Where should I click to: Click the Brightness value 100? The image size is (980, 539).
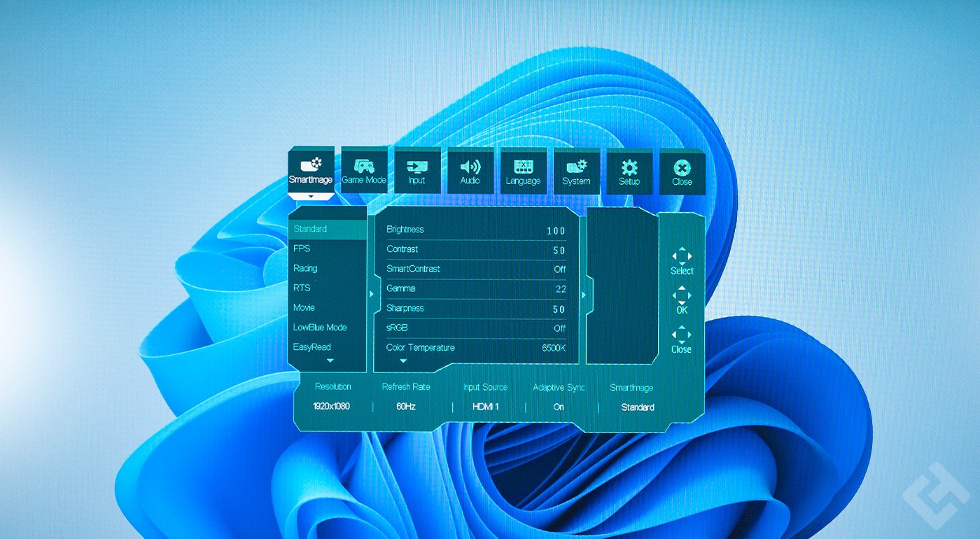tap(556, 231)
